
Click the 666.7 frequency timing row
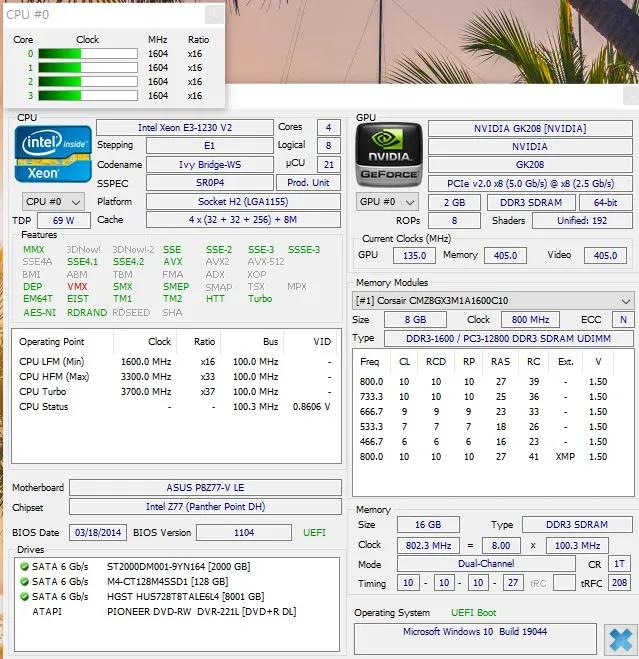tap(484, 412)
